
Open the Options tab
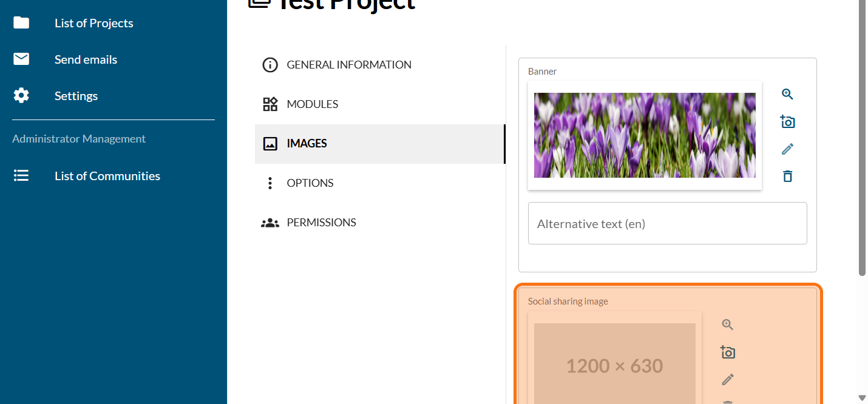tap(310, 183)
